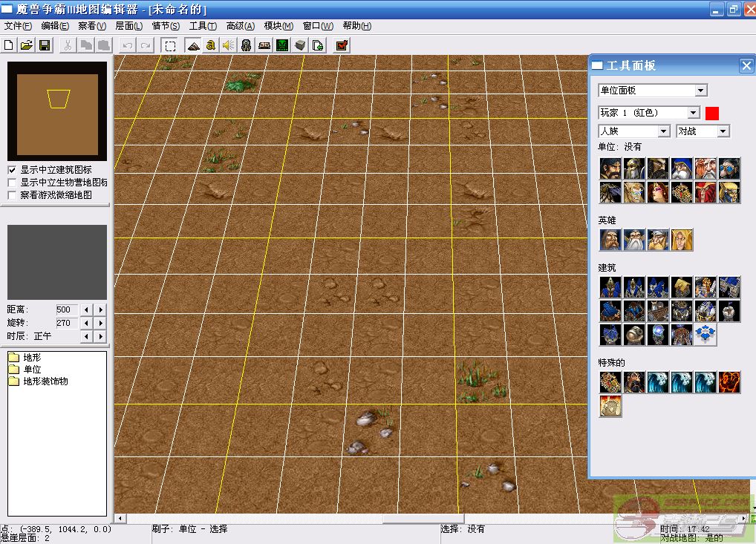Open the Trigger Editor 'a' icon
756x544 pixels.
211,45
